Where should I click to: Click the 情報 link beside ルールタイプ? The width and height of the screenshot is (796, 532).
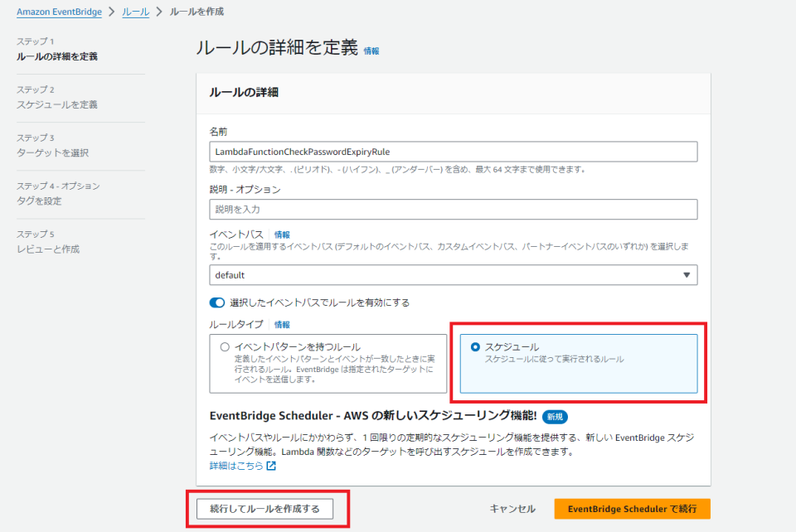pos(282,323)
